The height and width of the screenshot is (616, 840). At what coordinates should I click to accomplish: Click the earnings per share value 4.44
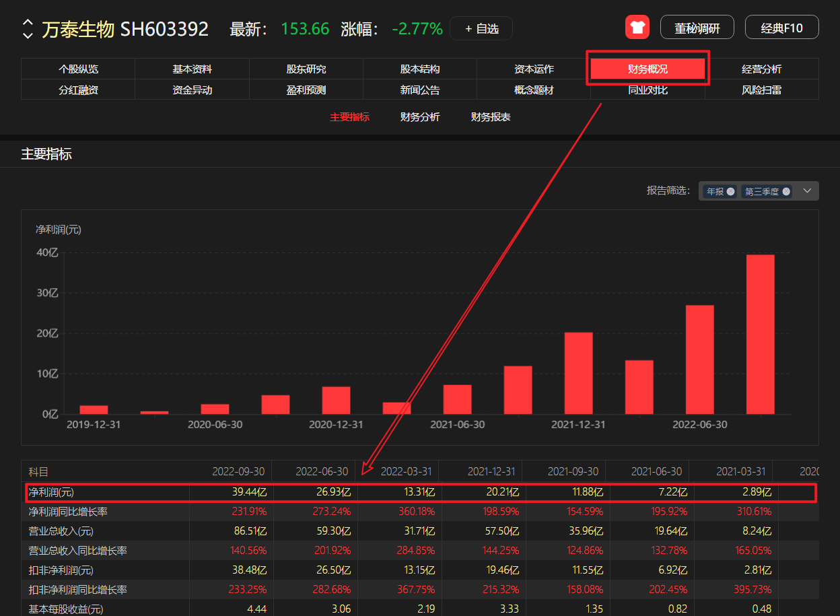pos(258,609)
